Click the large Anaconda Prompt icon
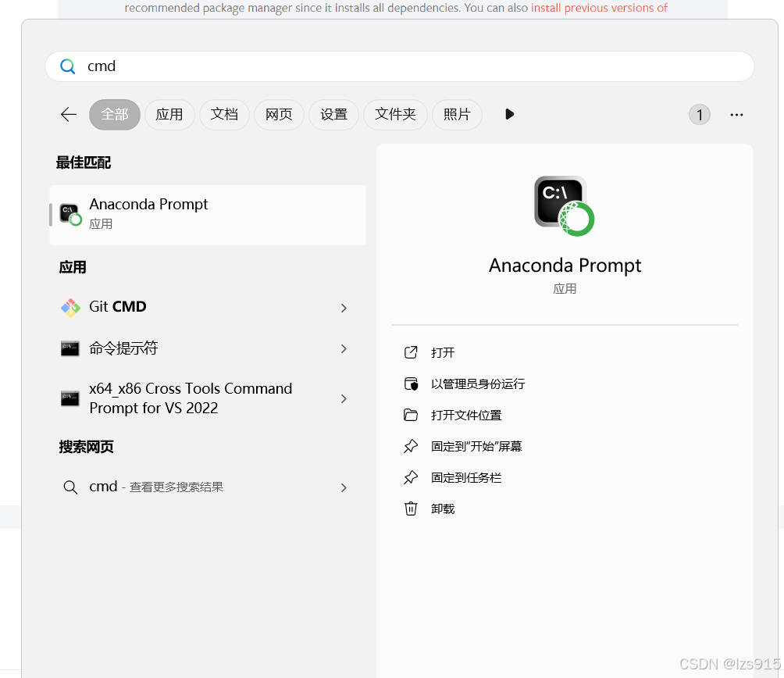The width and height of the screenshot is (784, 678). point(564,206)
